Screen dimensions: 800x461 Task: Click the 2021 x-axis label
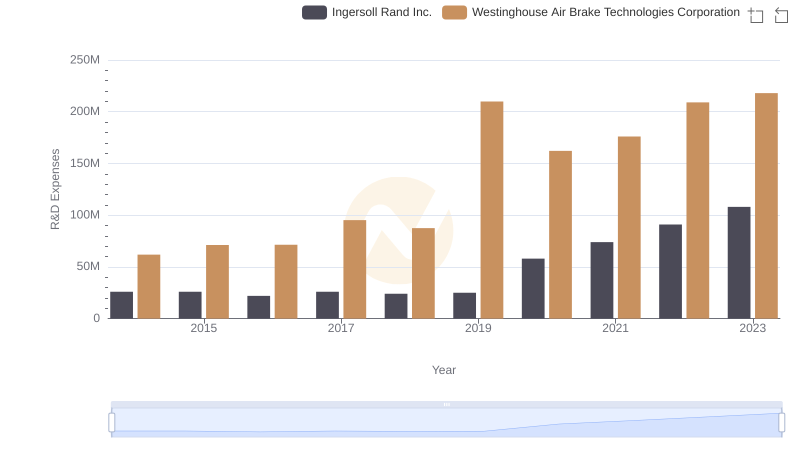[x=615, y=328]
